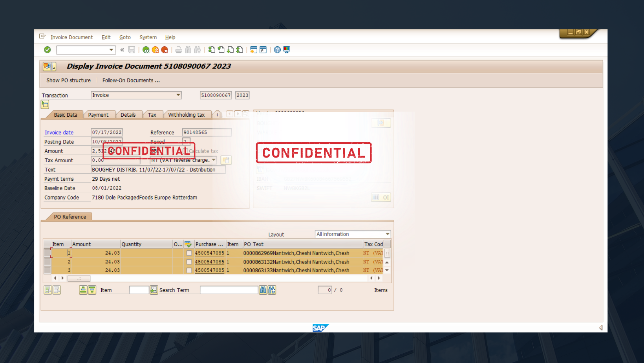Screen dimensions: 644x363
Task: Click the green Back arrow icon
Action: pyautogui.click(x=146, y=50)
